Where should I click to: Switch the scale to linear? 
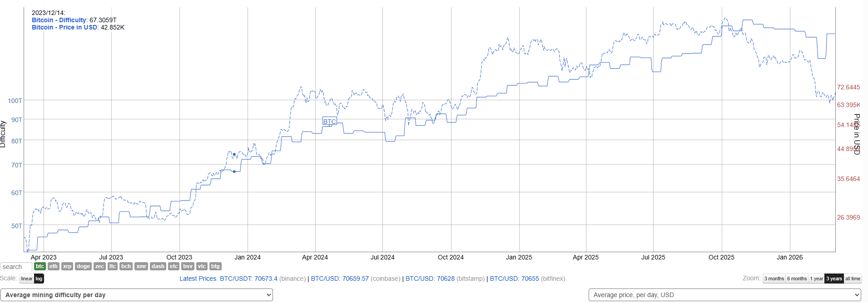(27, 279)
